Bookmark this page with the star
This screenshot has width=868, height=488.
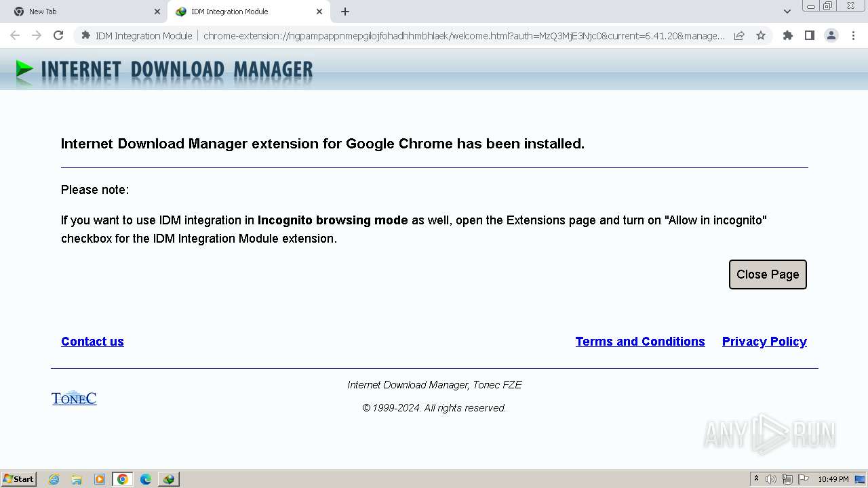[x=761, y=35]
